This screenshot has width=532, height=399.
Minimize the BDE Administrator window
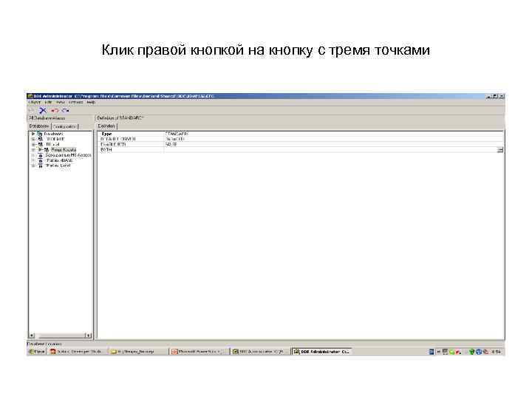click(489, 96)
